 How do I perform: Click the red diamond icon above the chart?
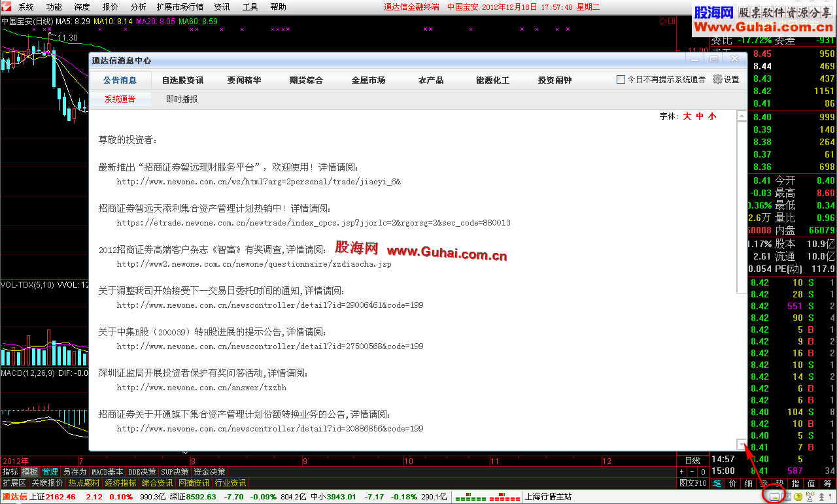[662, 22]
